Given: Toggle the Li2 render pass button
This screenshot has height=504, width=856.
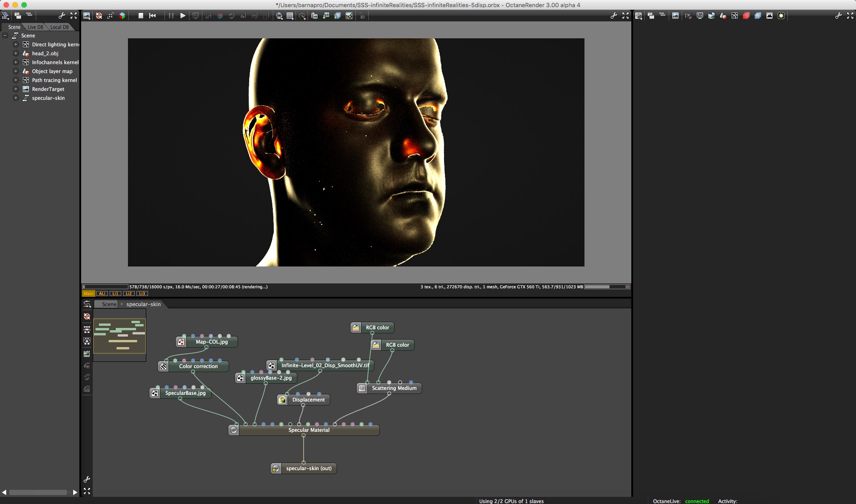Looking at the screenshot, I should point(128,294).
